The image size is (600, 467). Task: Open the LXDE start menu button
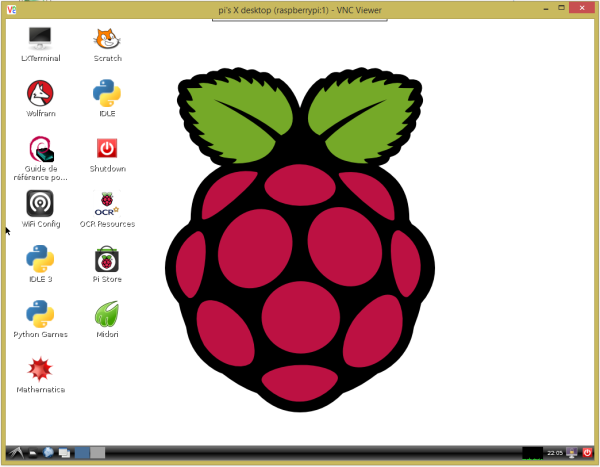pyautogui.click(x=15, y=453)
